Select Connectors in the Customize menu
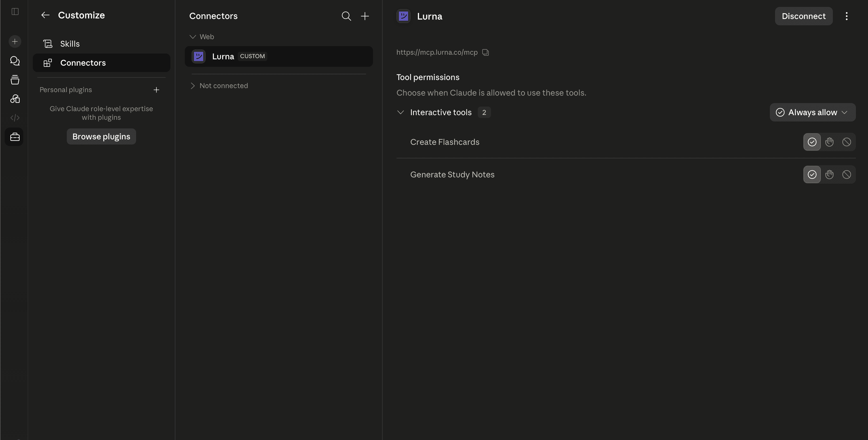868x440 pixels. [x=101, y=63]
